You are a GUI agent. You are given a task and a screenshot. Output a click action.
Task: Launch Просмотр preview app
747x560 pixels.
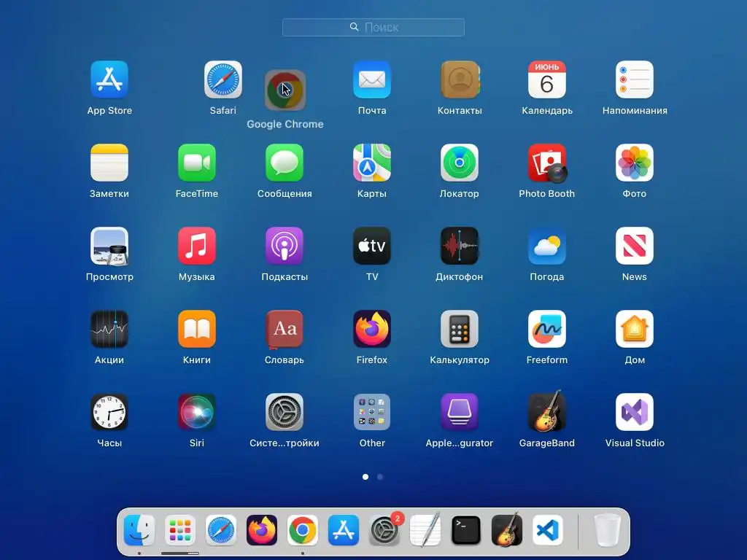(x=109, y=246)
